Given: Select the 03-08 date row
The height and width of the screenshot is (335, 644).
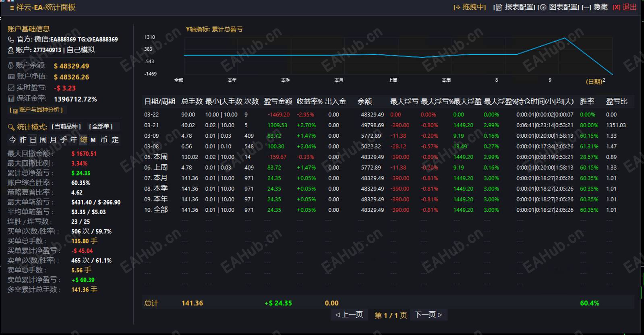Looking at the screenshot, I should [389, 147].
